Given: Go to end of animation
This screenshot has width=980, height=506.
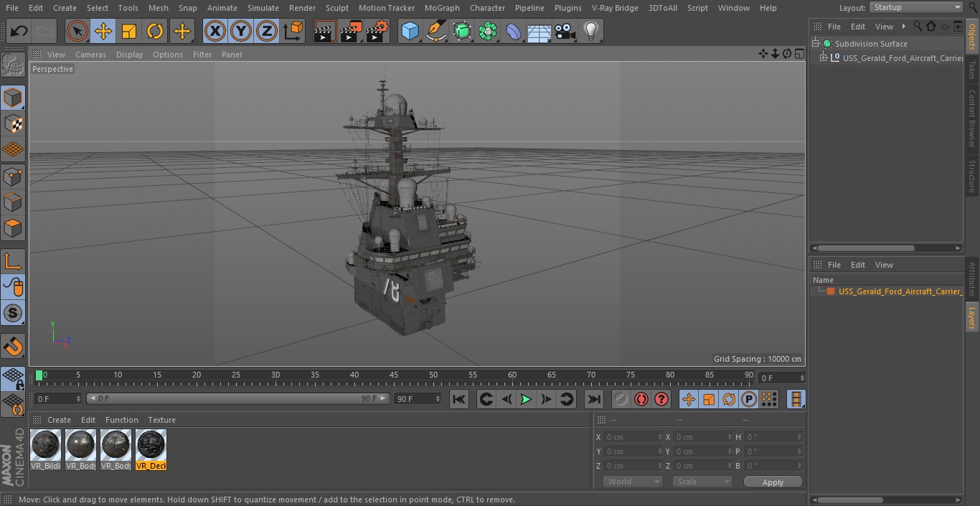Looking at the screenshot, I should click(594, 399).
